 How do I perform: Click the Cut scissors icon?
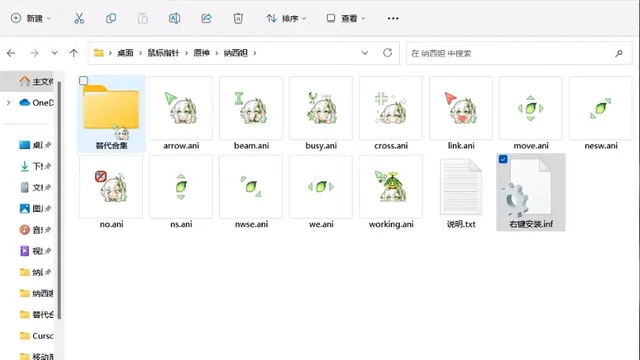coord(79,18)
